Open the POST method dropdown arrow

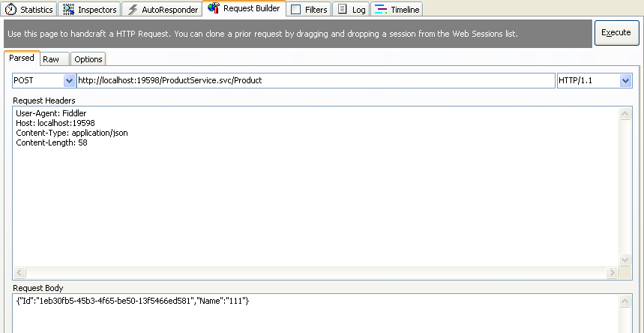[x=69, y=80]
